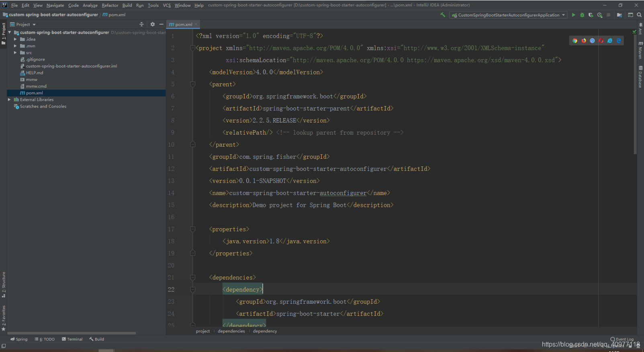Click the dependencies breadcrumb
The height and width of the screenshot is (352, 644).
pos(231,331)
